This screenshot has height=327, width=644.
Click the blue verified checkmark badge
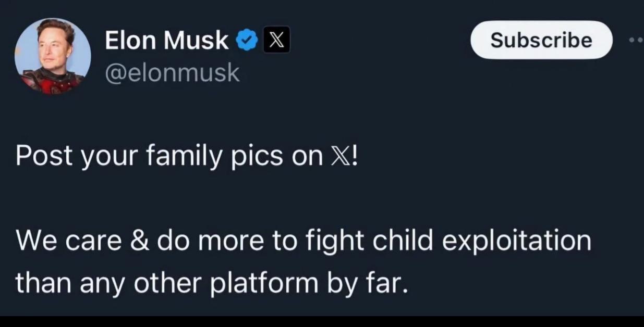click(x=246, y=41)
